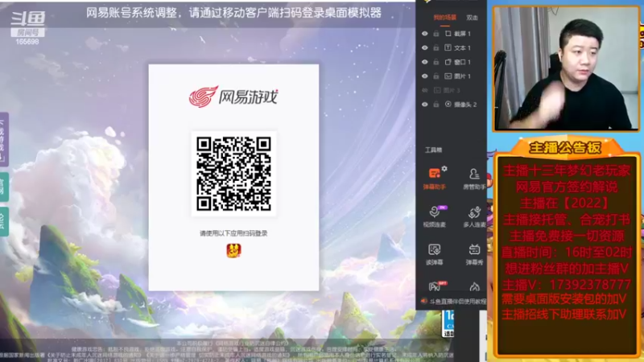
Task: Click the flame icon in the toolbox
Action: tap(474, 286)
